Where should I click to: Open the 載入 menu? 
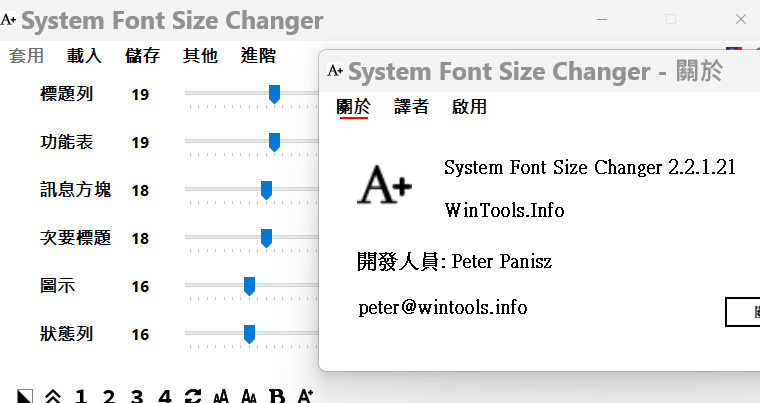point(84,55)
